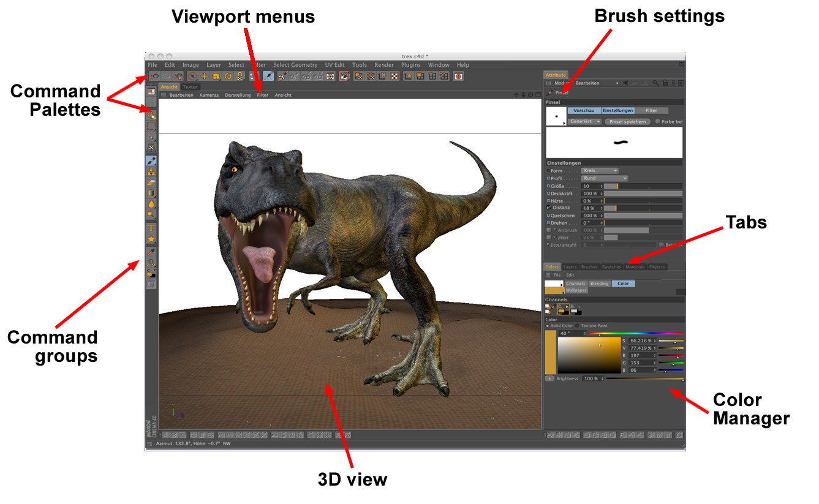819x504 pixels.
Task: Click the foreground/background color swap icon in left palette
Action: click(151, 273)
